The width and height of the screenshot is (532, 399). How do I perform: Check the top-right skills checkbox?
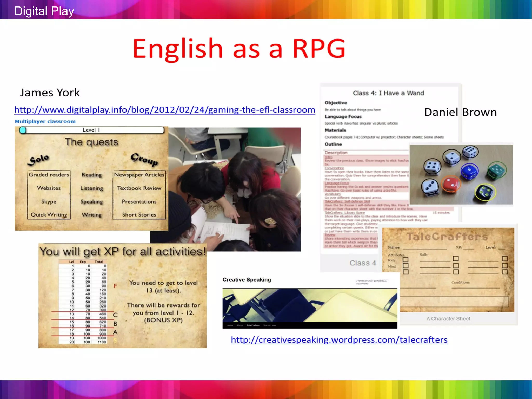tap(505, 259)
